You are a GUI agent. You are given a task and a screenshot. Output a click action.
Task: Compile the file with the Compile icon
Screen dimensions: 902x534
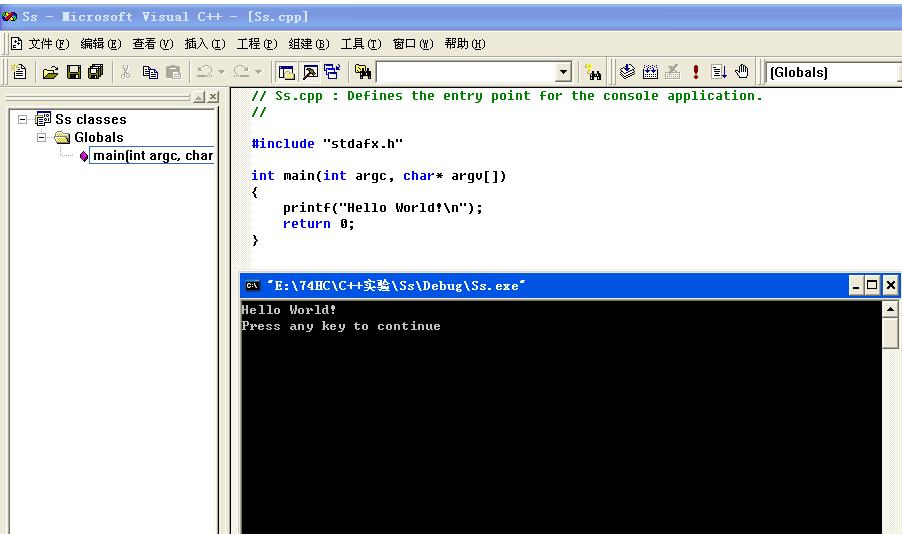627,72
